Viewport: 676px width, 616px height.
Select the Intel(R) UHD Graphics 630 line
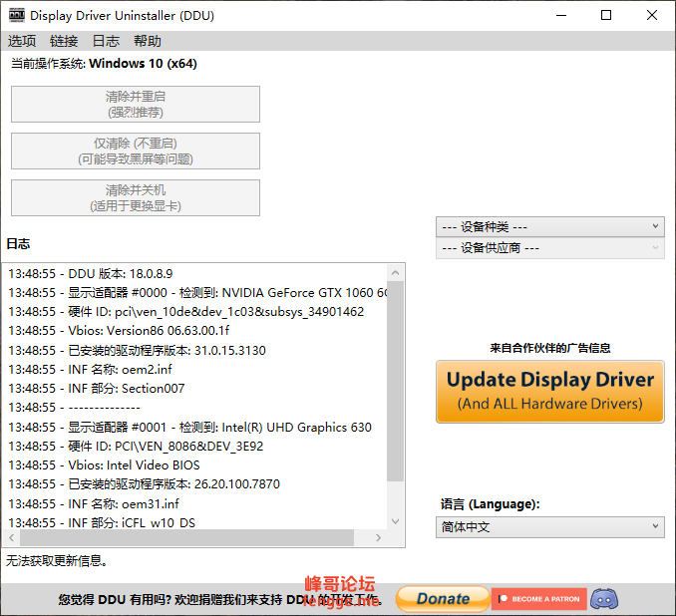tap(189, 428)
